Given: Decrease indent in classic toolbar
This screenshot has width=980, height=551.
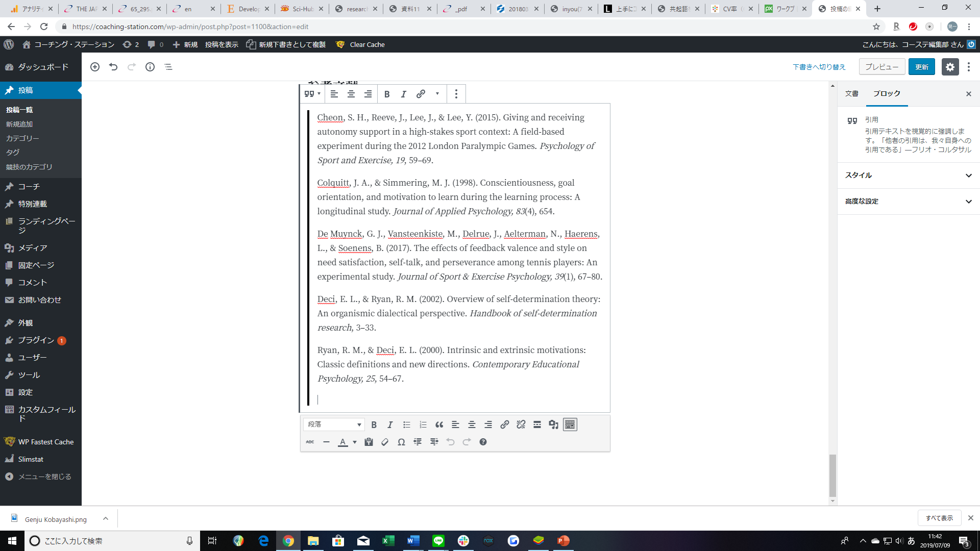Looking at the screenshot, I should [418, 442].
